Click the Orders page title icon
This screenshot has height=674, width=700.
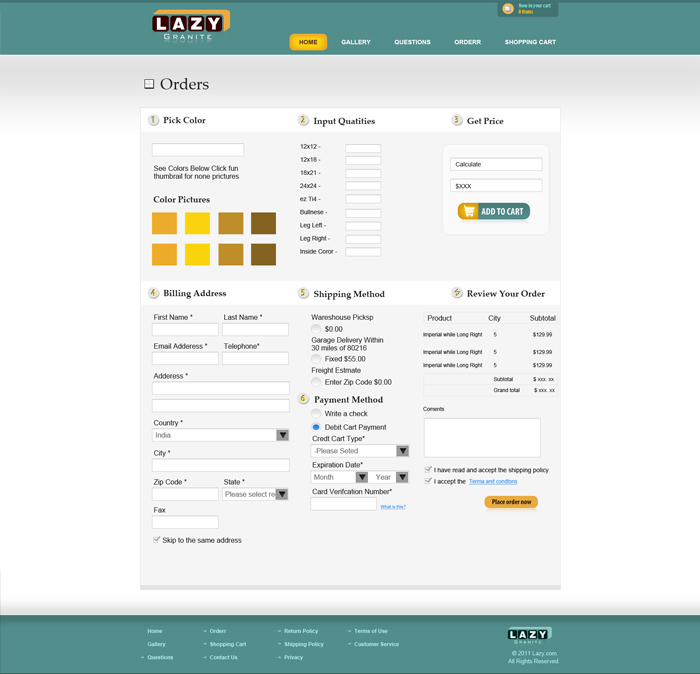point(149,84)
